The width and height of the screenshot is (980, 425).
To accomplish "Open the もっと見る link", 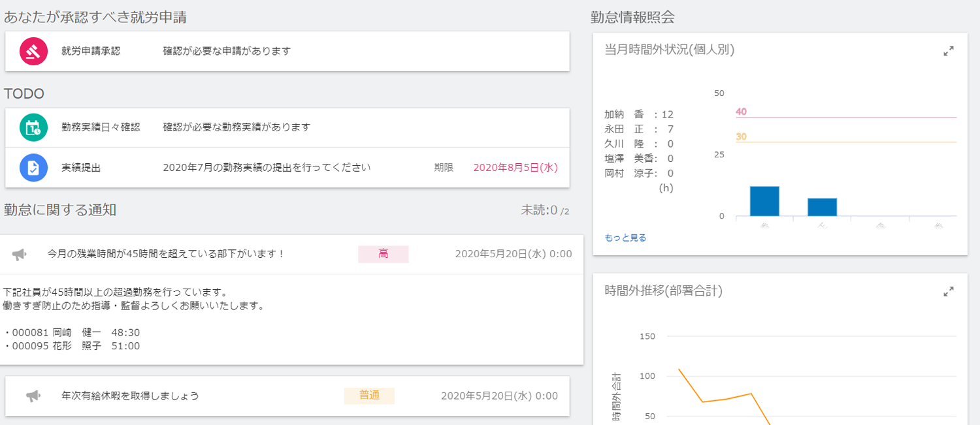I will click(x=625, y=238).
